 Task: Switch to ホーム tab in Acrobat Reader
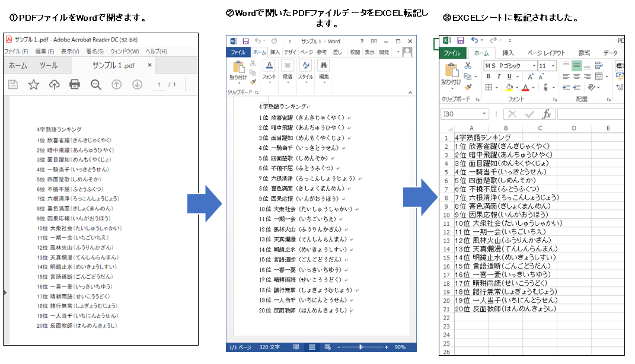pos(18,65)
